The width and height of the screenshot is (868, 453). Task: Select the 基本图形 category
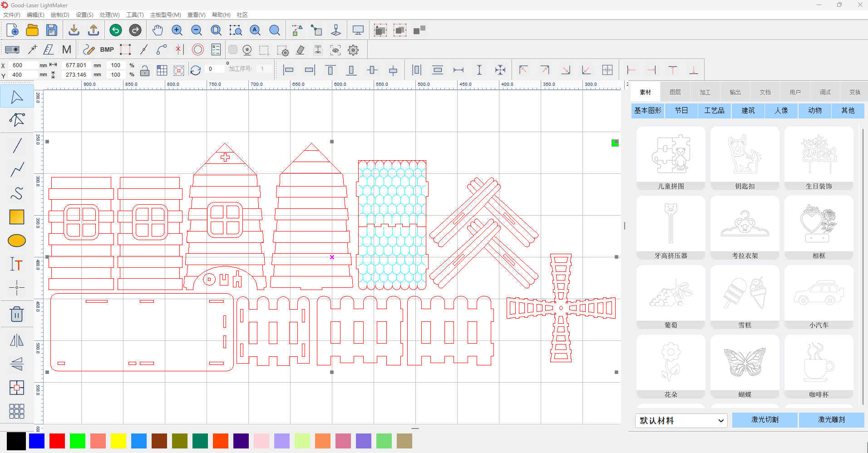(x=648, y=110)
